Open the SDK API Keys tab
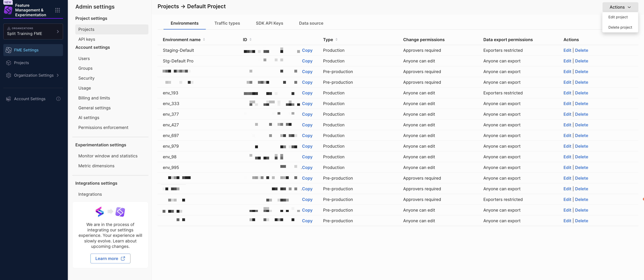The image size is (644, 280). coord(269,23)
